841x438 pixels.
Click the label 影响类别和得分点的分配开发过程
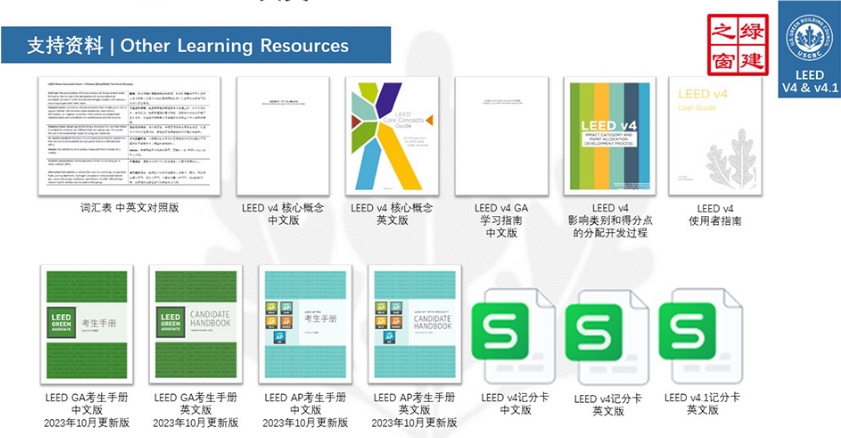pos(610,227)
